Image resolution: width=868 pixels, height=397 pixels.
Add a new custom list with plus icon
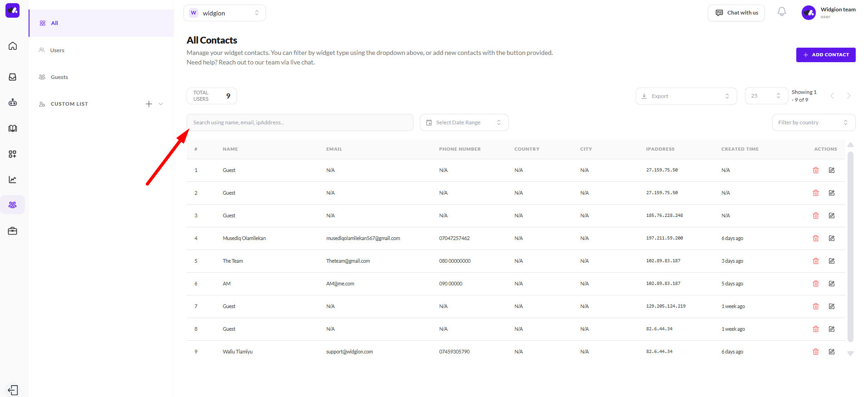148,104
